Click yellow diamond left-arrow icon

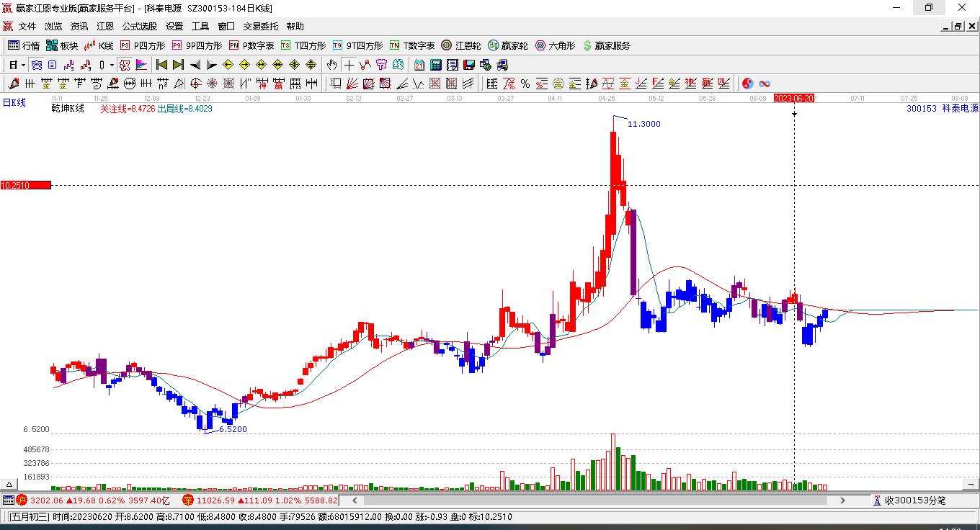(x=228, y=65)
